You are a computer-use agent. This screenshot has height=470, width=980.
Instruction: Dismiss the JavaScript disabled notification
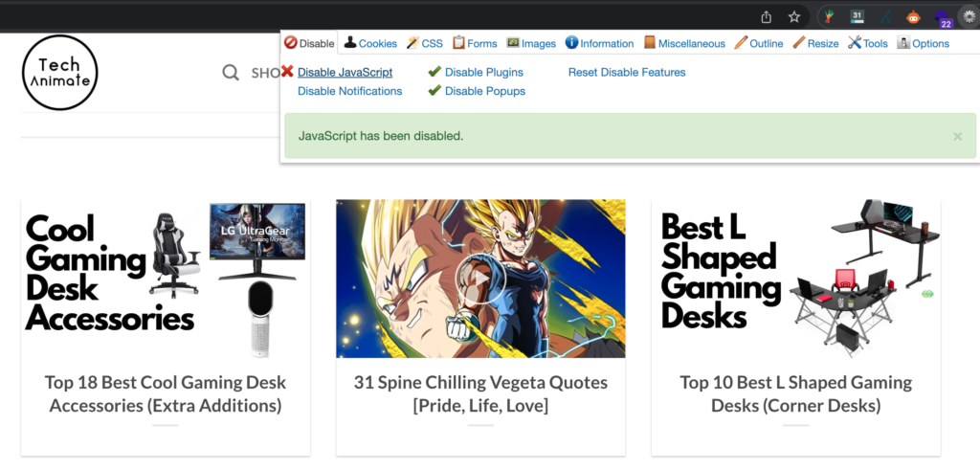pos(957,137)
